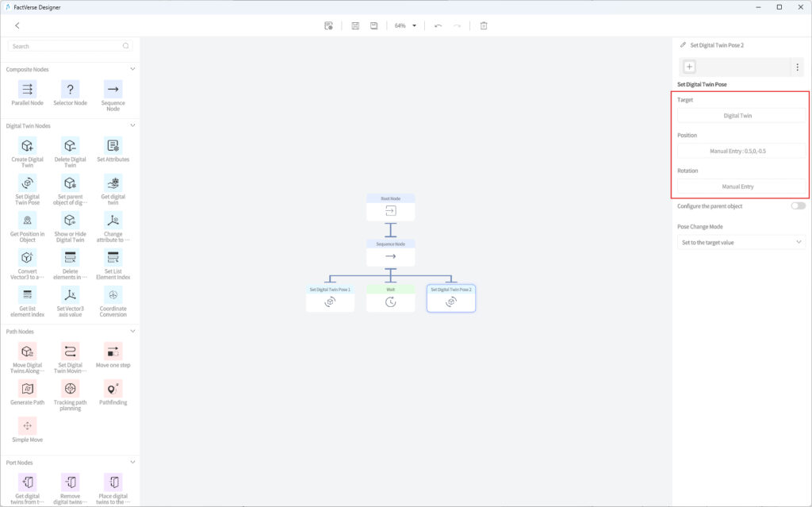Select Get digital twins from port node
812x507 pixels.
pyautogui.click(x=28, y=482)
